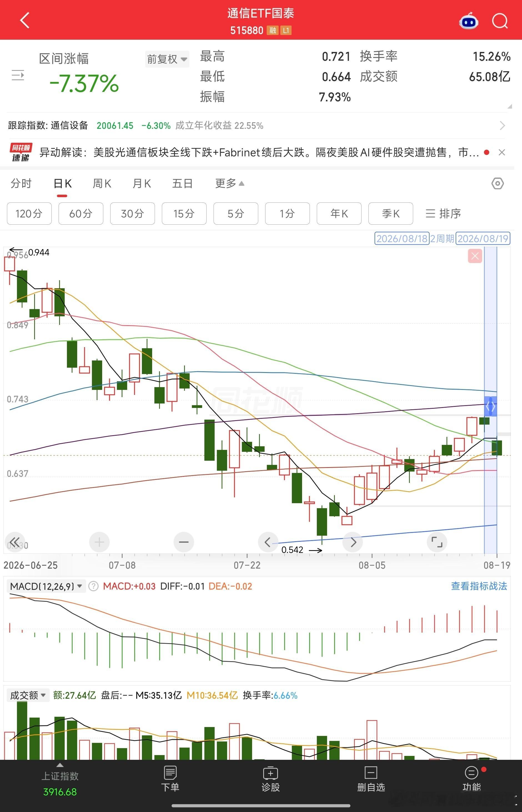The image size is (522, 812).
Task: Switch to 分时 tab
Action: (21, 184)
